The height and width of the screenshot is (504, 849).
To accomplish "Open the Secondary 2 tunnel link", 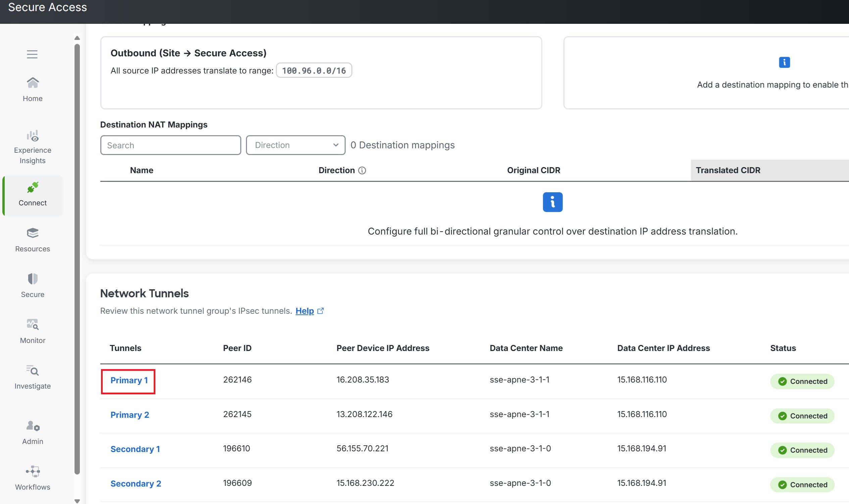I will tap(136, 484).
